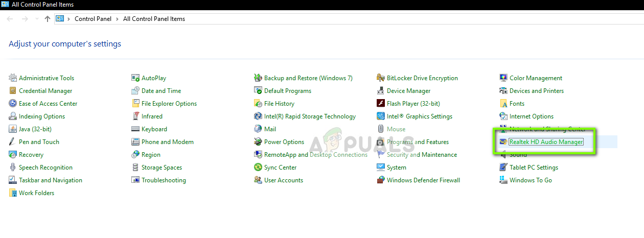644x238 pixels.
Task: Open the System link
Action: pos(397,167)
